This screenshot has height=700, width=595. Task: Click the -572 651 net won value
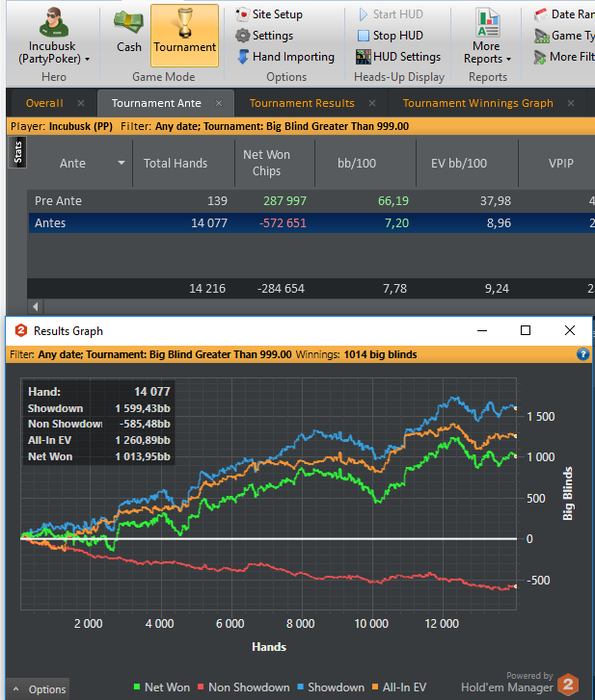pos(283,223)
